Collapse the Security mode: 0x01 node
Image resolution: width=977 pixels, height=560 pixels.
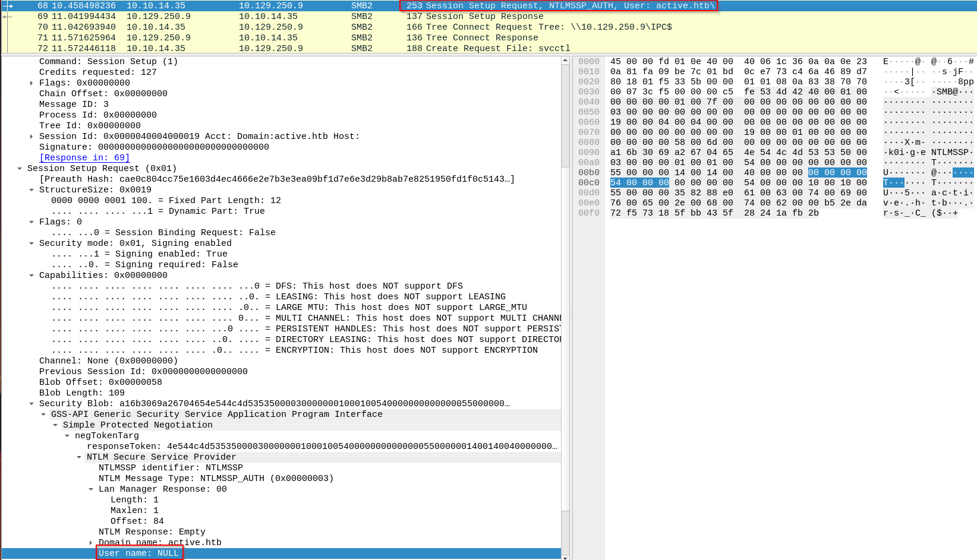(x=31, y=243)
